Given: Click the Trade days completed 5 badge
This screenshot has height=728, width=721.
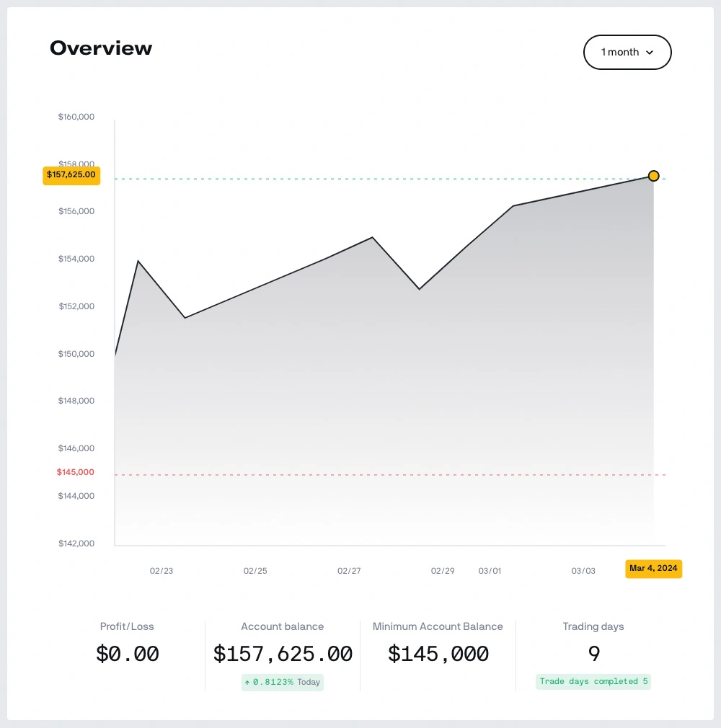Looking at the screenshot, I should (593, 682).
